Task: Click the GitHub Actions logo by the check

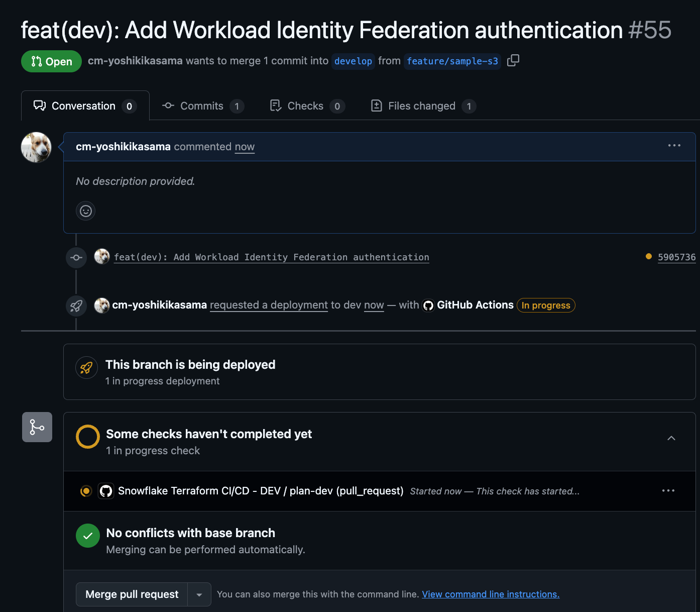Action: coord(106,491)
